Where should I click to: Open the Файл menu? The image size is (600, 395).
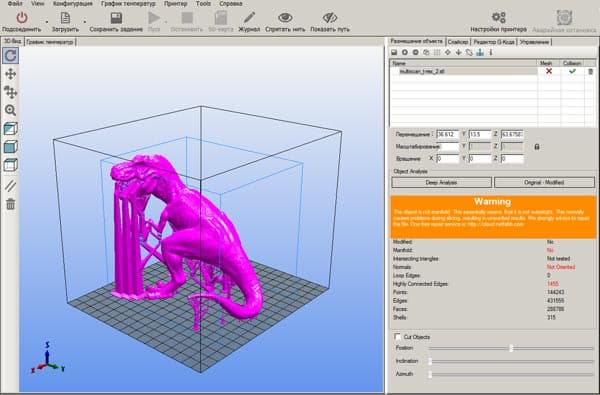tap(15, 3)
